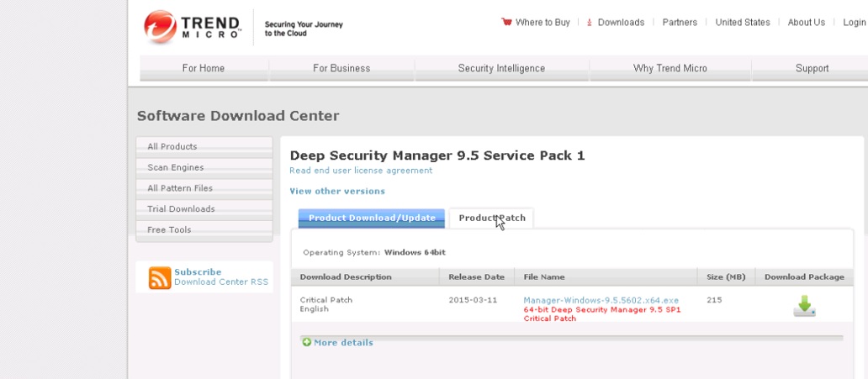
Task: Choose United States region link
Action: point(742,23)
